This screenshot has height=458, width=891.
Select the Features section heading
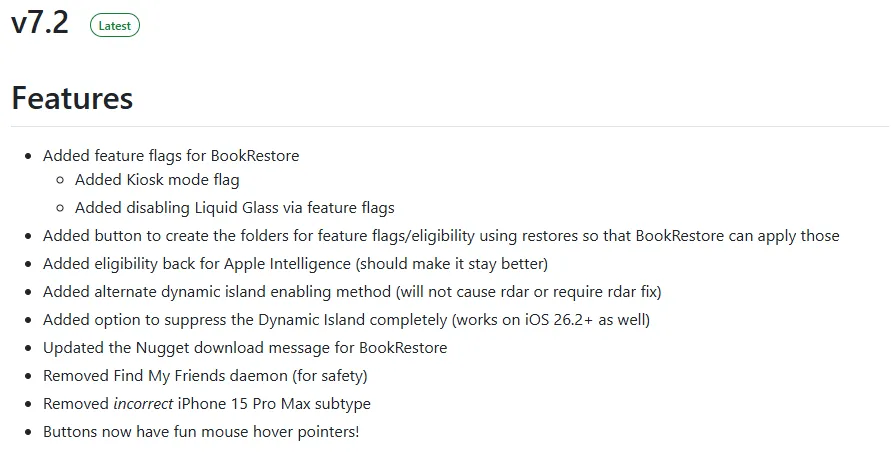pos(72,98)
